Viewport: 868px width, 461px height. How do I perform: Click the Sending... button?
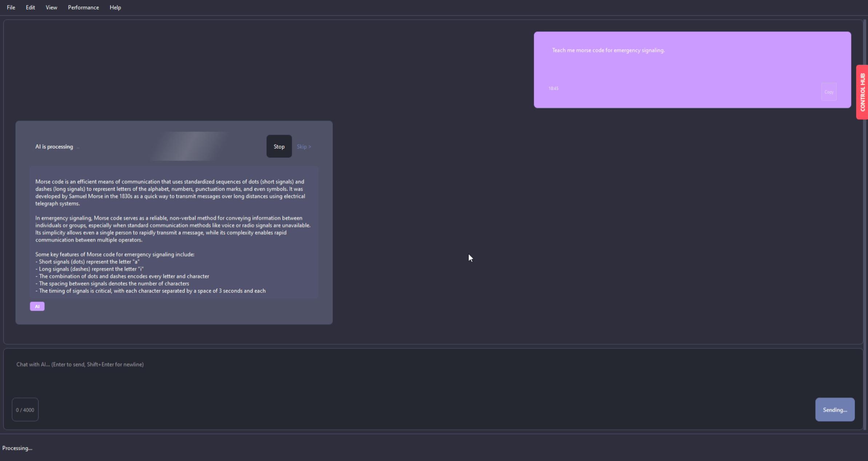pyautogui.click(x=835, y=410)
